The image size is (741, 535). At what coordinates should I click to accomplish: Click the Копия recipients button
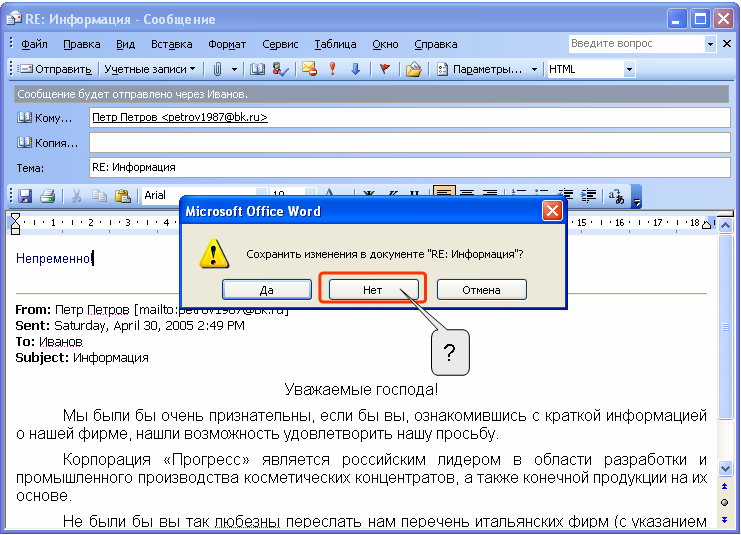point(47,143)
